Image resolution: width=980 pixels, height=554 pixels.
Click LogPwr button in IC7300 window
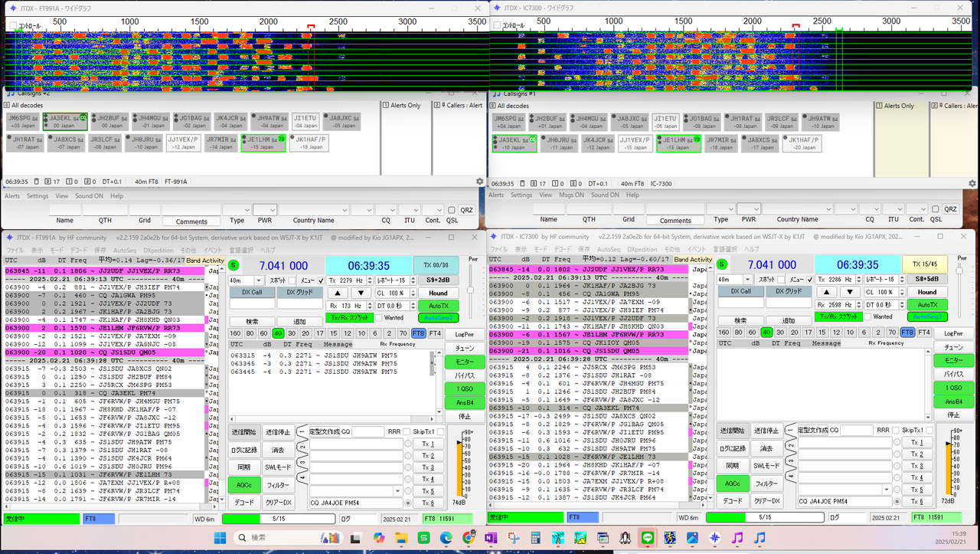(953, 333)
